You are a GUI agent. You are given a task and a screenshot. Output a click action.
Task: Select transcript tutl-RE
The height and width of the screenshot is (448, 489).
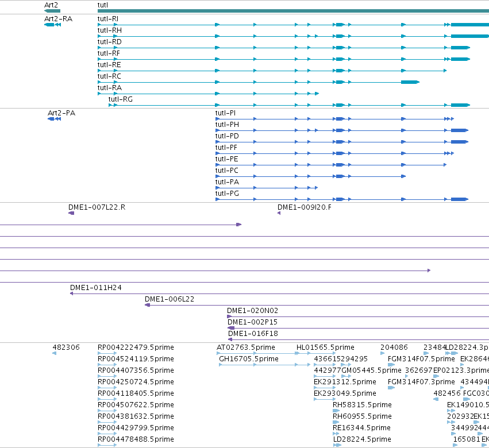272,71
